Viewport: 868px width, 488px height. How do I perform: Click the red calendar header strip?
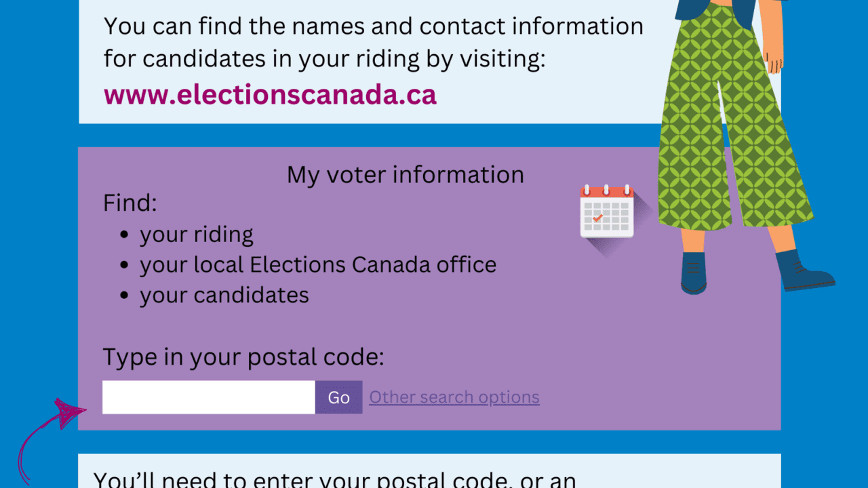606,193
